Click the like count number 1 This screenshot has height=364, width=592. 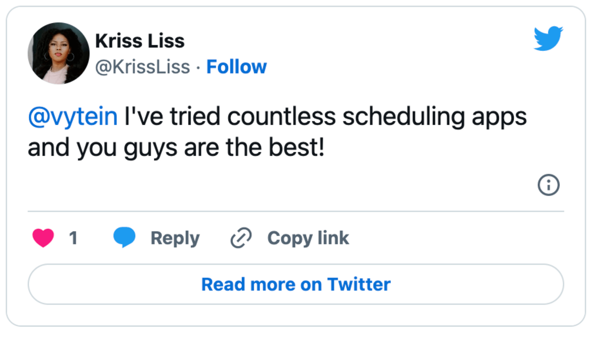73,238
